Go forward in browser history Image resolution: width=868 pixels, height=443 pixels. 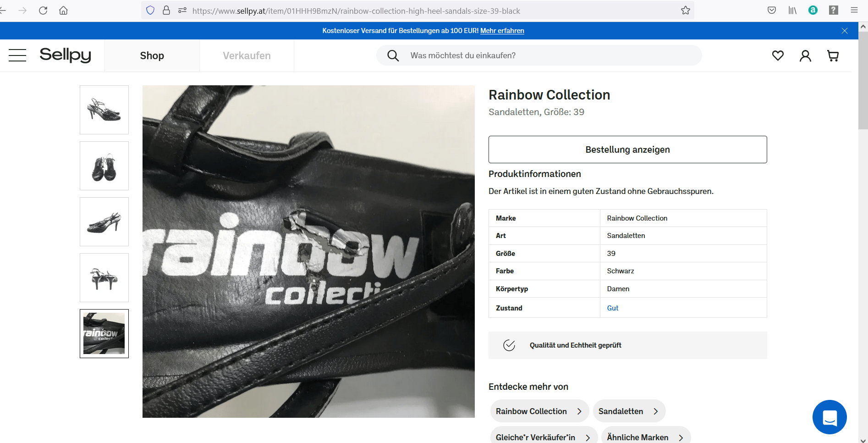point(22,11)
